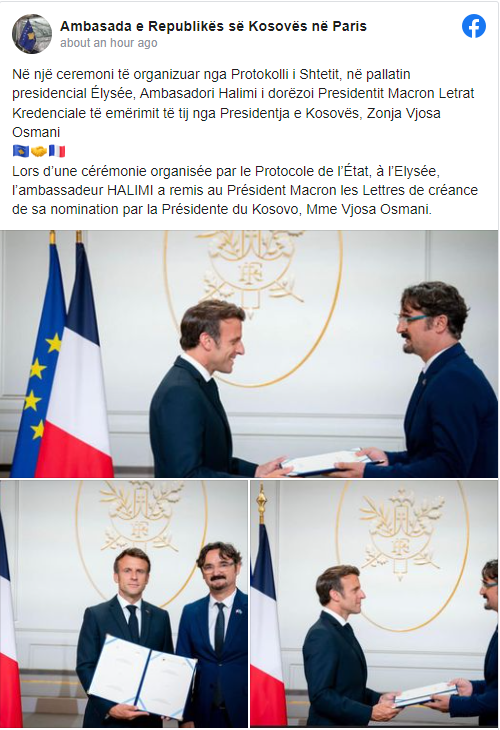This screenshot has width=500, height=730.
Task: Click the French paragraph starting 'Lors d'une cérémonie'
Action: click(245, 190)
